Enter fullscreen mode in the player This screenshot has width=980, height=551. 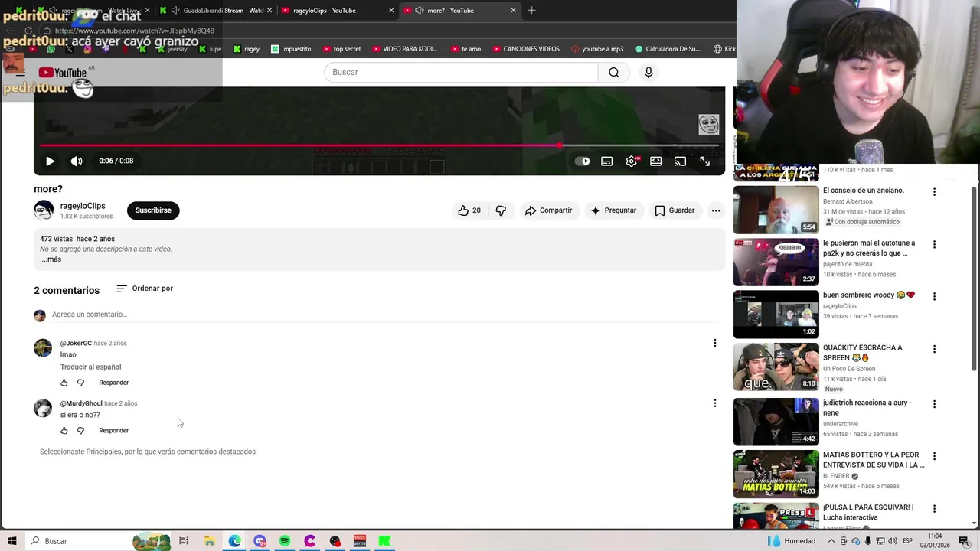[x=704, y=161]
